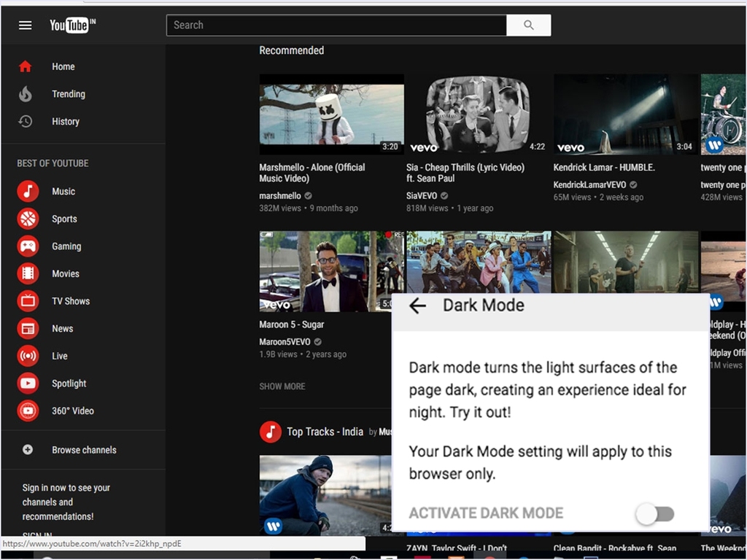Select Music under Best of YouTube

coord(63,192)
